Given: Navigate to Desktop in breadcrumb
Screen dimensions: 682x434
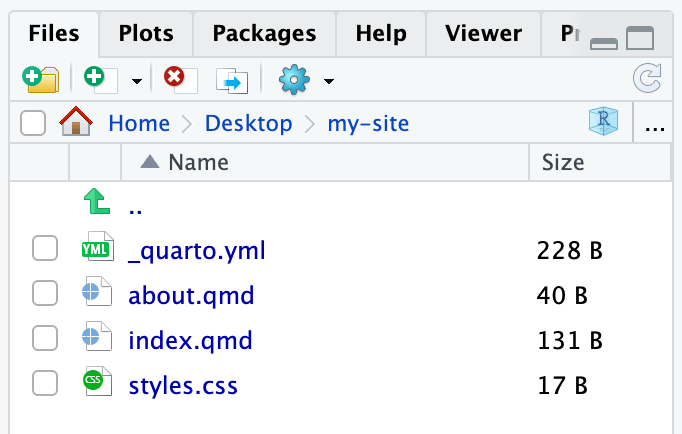Looking at the screenshot, I should pyautogui.click(x=248, y=124).
